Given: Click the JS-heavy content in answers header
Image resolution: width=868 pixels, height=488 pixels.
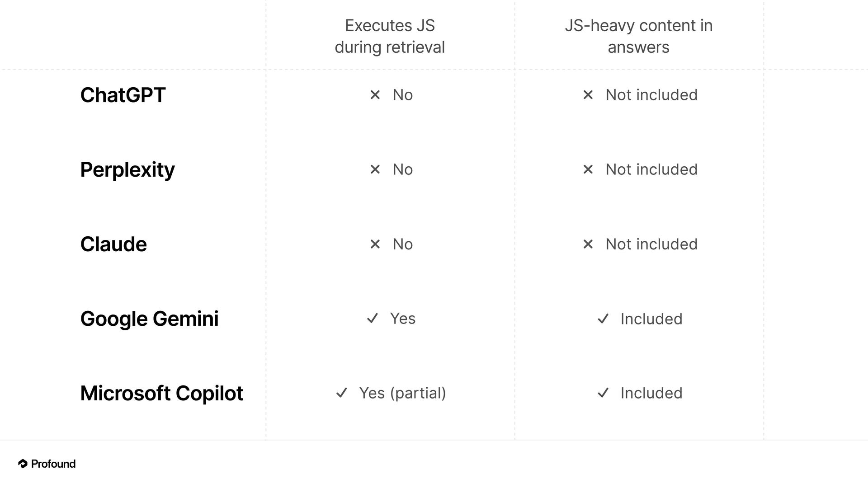Looking at the screenshot, I should (638, 36).
